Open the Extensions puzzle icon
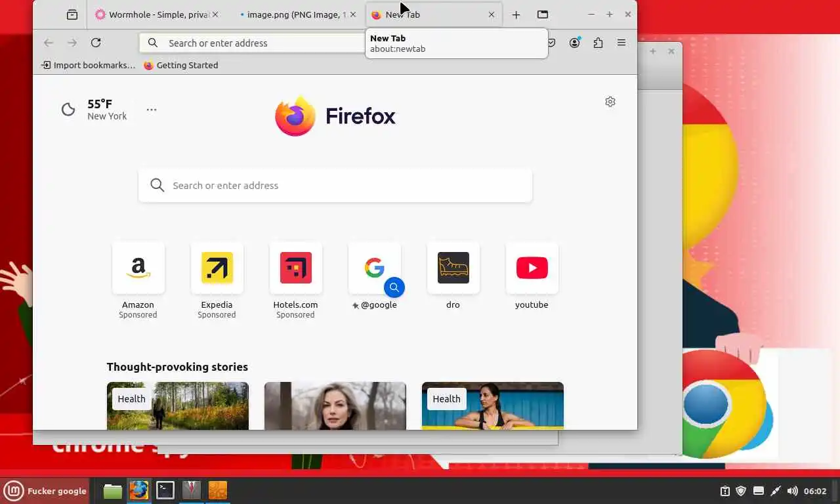This screenshot has height=504, width=840. tap(598, 43)
